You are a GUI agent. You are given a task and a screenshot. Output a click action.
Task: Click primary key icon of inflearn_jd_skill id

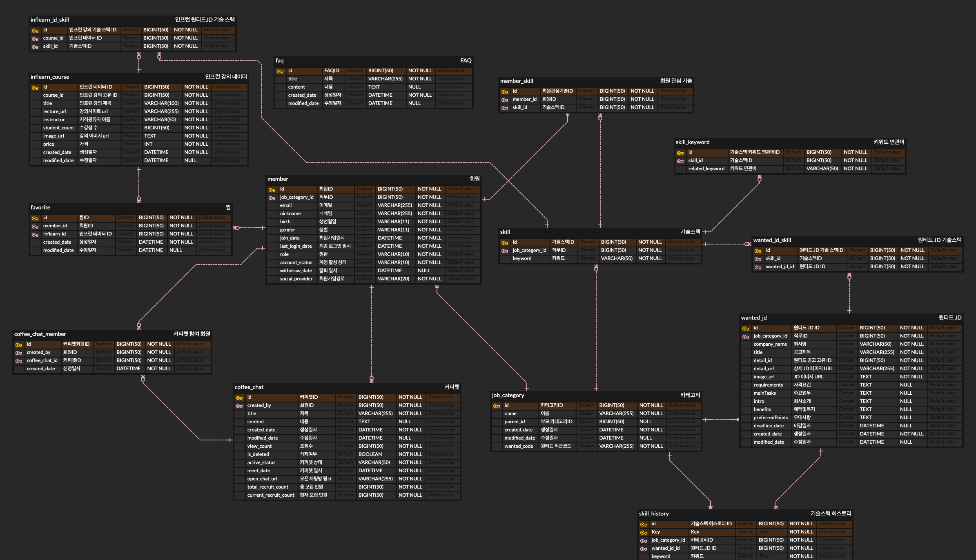(35, 30)
